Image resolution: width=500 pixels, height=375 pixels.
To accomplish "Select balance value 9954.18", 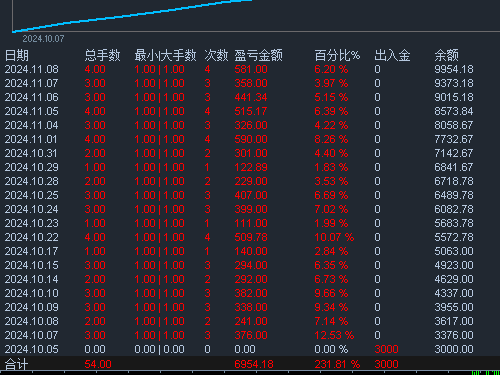I will tap(454, 69).
